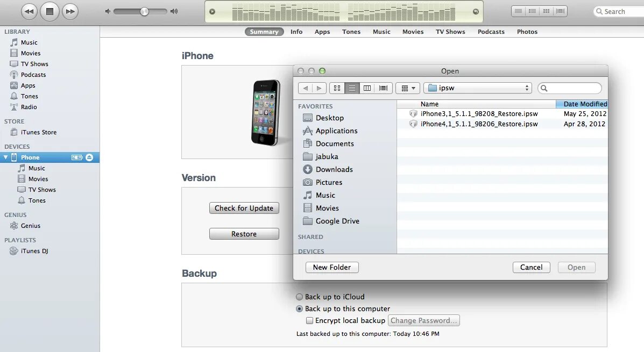Enable Encrypt local backup checkbox

[x=310, y=320]
